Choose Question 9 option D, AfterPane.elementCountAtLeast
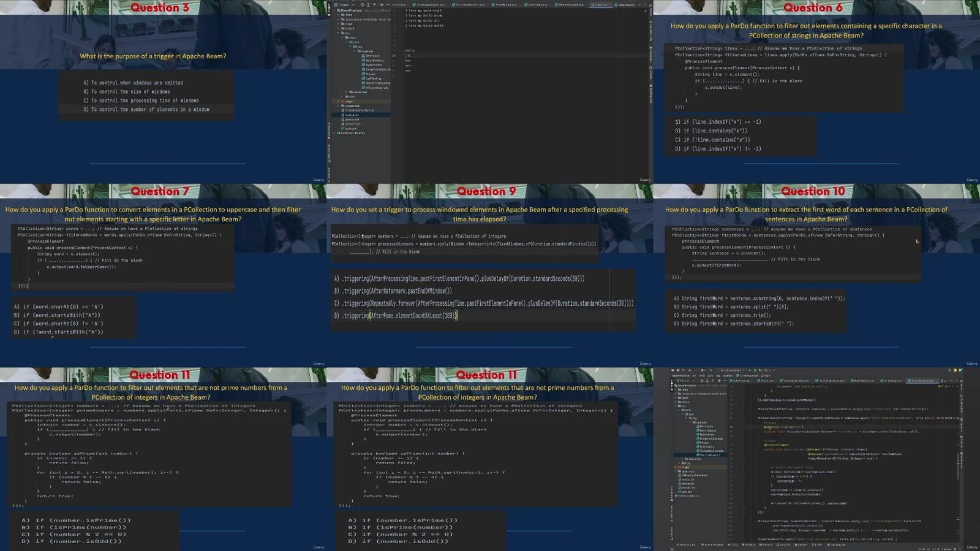Image resolution: width=980 pixels, height=551 pixels. coord(395,316)
